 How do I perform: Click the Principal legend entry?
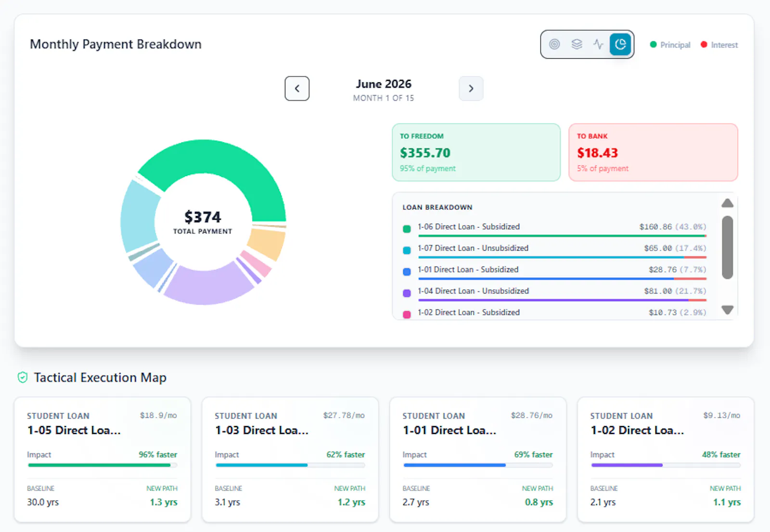pyautogui.click(x=670, y=45)
